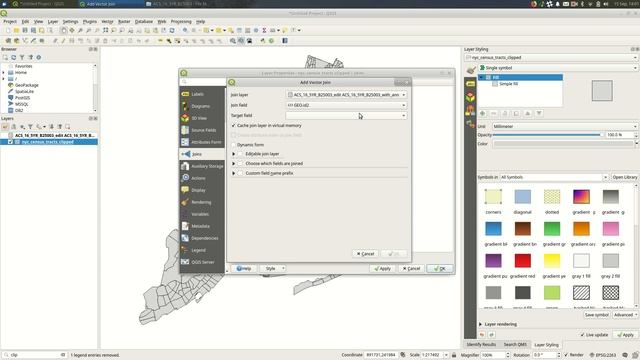640x360 pixels.
Task: Click the labels tab icon in Layer Styling
Action: (471, 84)
